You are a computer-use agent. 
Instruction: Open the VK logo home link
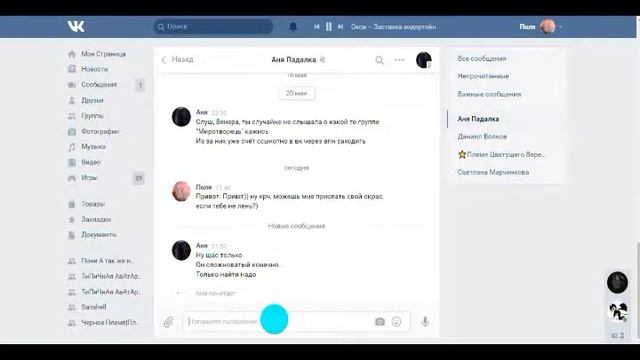tap(76, 27)
